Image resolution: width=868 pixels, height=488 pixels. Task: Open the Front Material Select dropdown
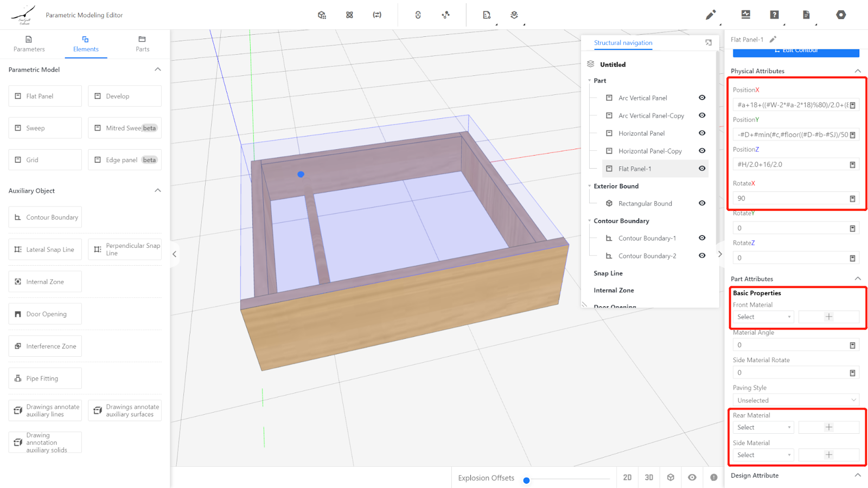pyautogui.click(x=763, y=317)
